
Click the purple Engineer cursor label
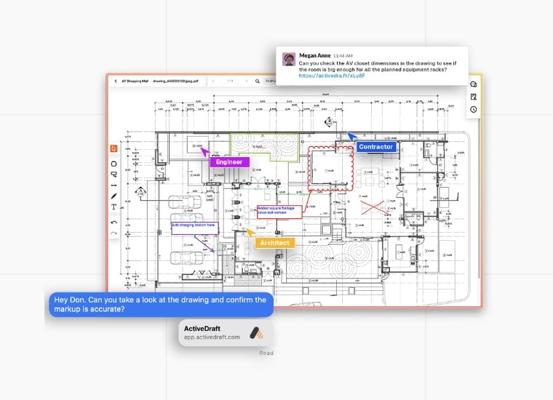tap(230, 162)
